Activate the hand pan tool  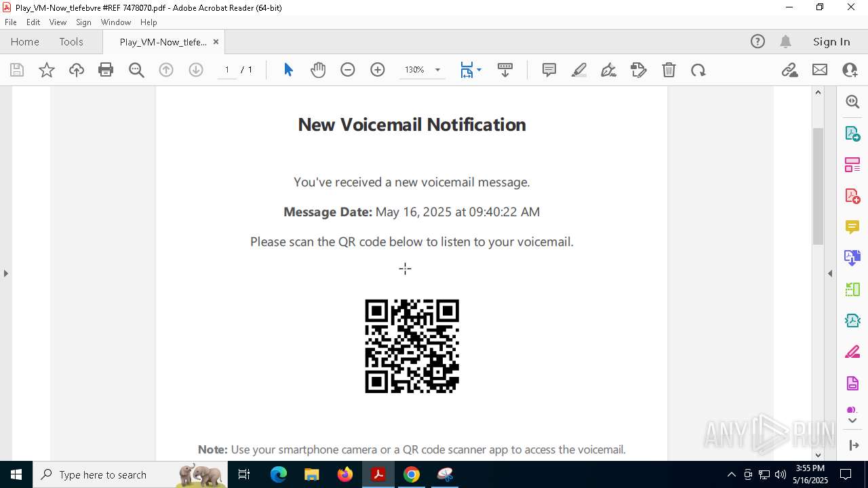pos(318,70)
